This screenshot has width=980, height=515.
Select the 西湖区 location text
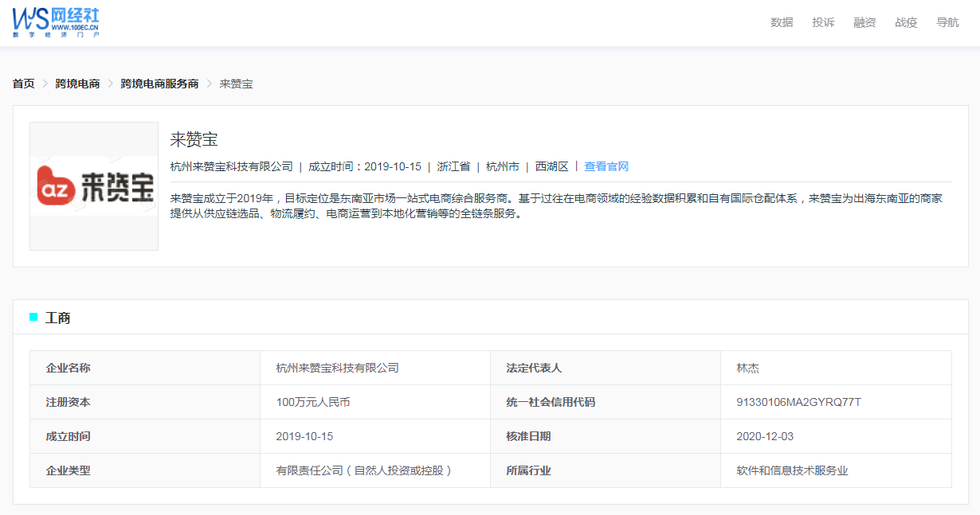pos(552,166)
